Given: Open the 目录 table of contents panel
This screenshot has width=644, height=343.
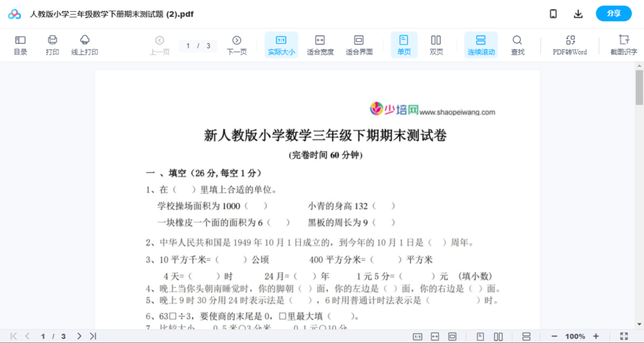Looking at the screenshot, I should [x=20, y=45].
